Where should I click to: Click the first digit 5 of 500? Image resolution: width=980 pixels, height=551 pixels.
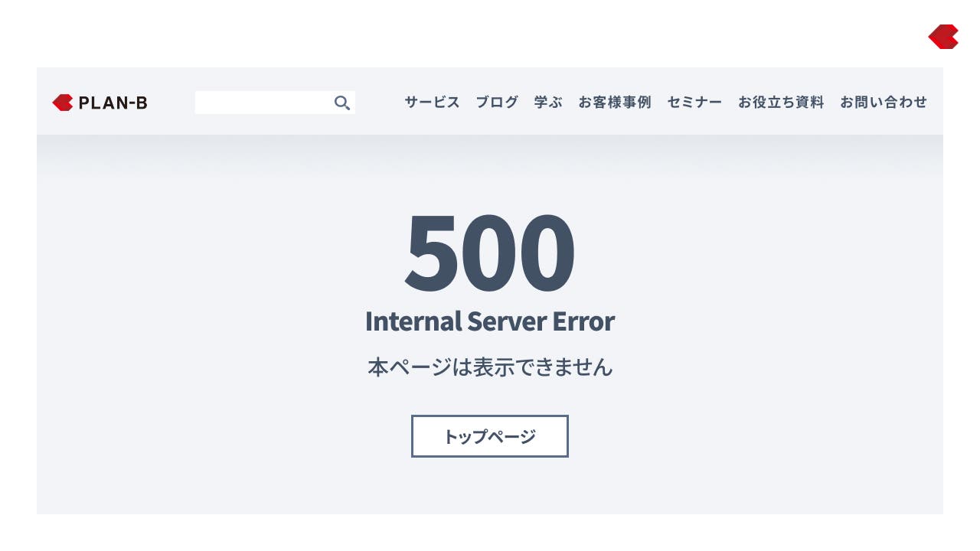click(x=432, y=253)
